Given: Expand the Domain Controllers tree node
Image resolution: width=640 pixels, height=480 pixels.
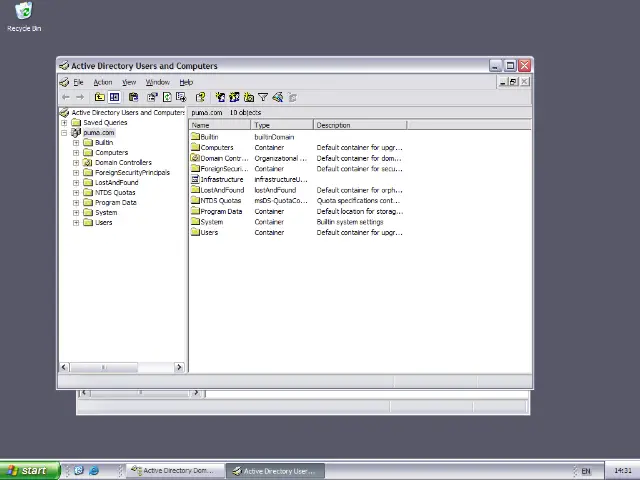Looking at the screenshot, I should coord(76,162).
